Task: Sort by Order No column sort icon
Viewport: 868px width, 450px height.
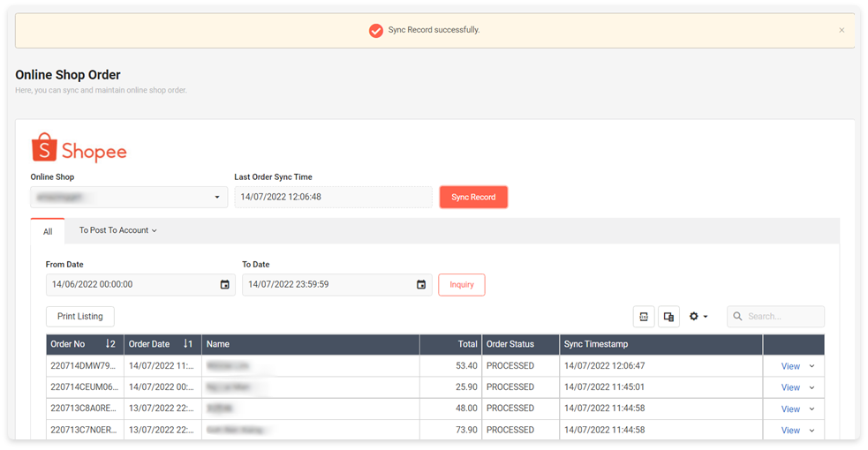Action: pos(110,344)
